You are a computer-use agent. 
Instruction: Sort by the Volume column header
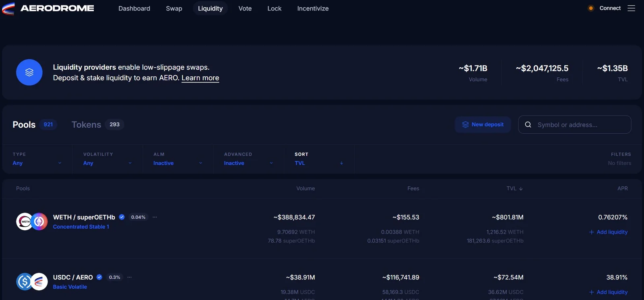(x=305, y=188)
